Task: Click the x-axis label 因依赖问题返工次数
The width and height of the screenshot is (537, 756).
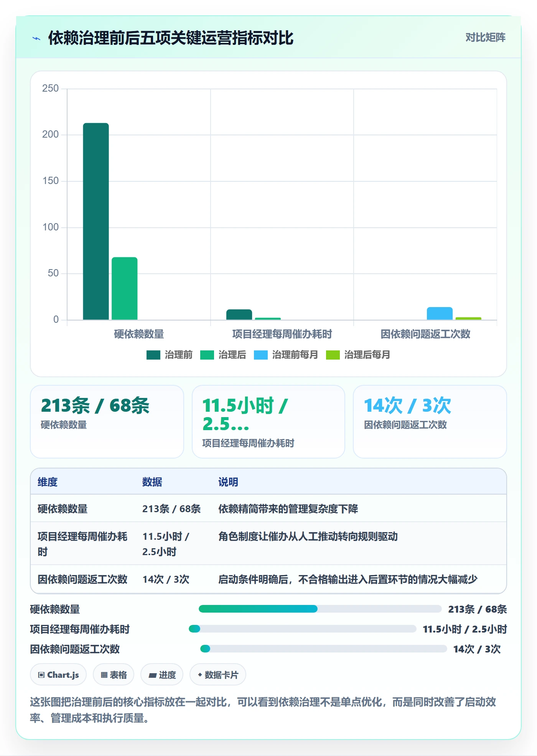Action: point(425,334)
